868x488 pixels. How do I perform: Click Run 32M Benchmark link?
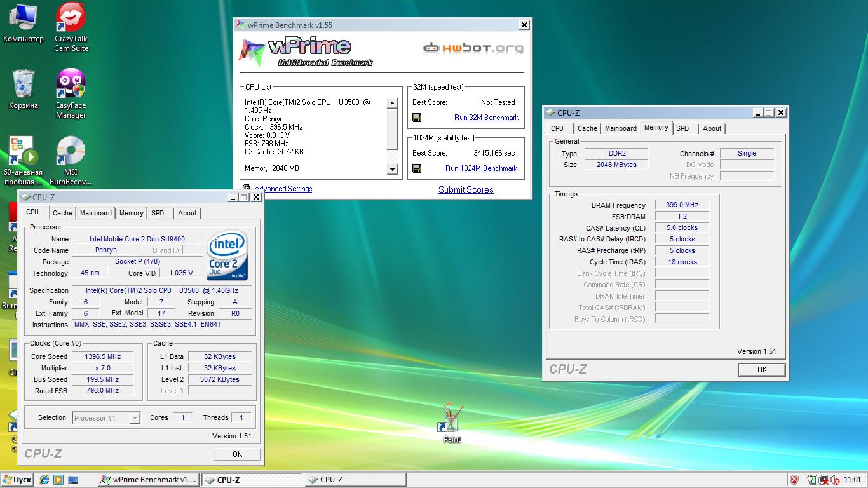click(x=486, y=118)
